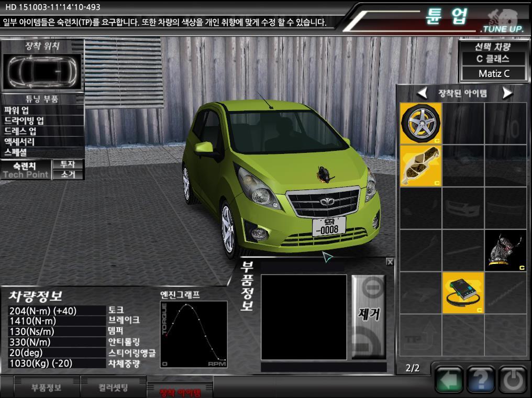Click the 제거 remove button

click(369, 317)
